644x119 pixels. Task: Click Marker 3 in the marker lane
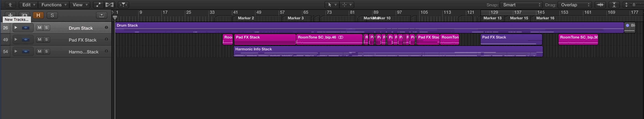coord(295,18)
